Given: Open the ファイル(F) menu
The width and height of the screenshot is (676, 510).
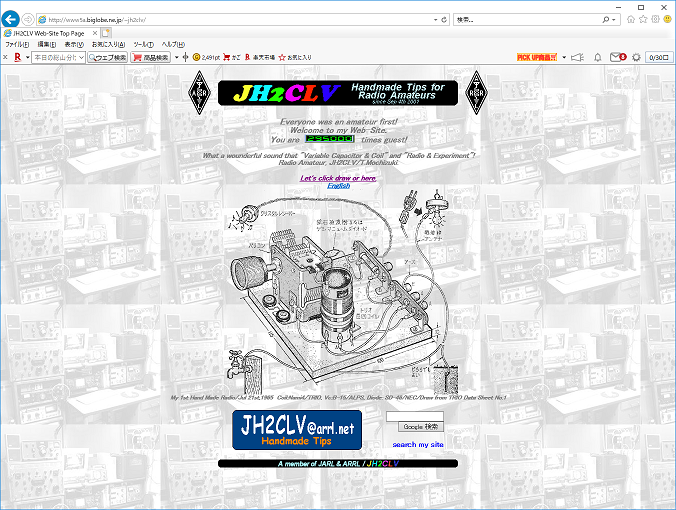Looking at the screenshot, I should tap(17, 45).
